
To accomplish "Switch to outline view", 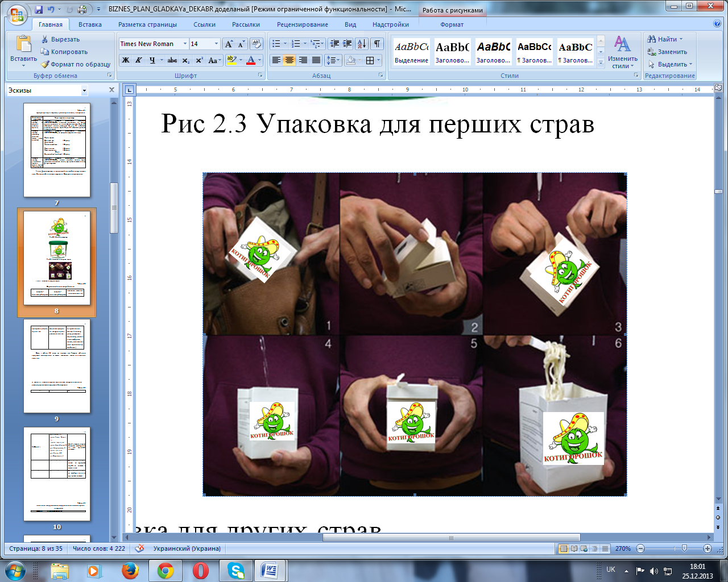I will (594, 548).
